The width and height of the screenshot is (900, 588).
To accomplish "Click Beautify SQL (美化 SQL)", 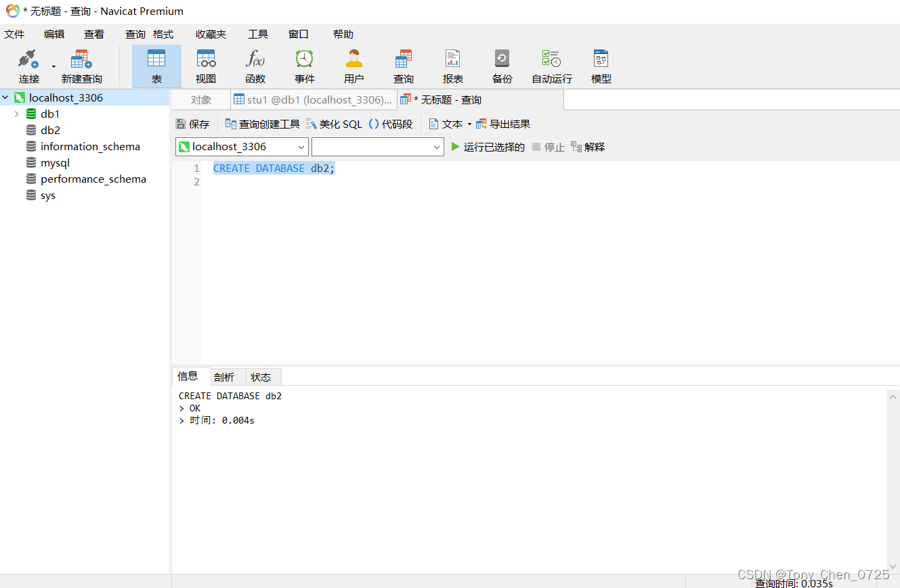I will 335,124.
